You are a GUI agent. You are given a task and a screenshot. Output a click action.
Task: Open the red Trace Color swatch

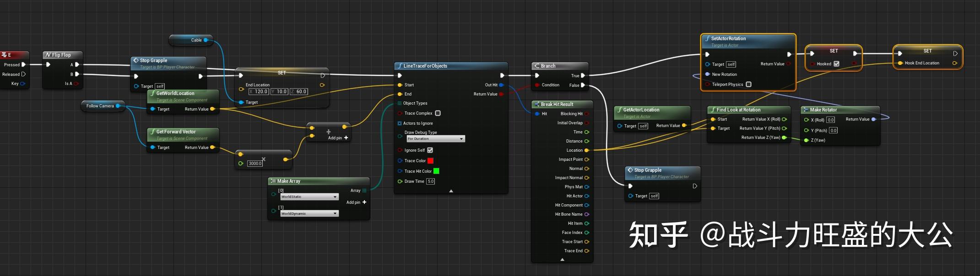(x=430, y=161)
